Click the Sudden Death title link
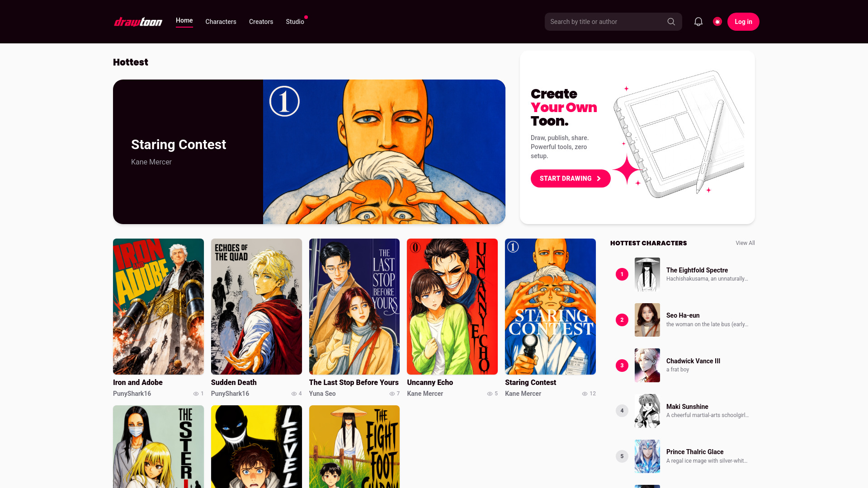868x488 pixels. point(234,382)
